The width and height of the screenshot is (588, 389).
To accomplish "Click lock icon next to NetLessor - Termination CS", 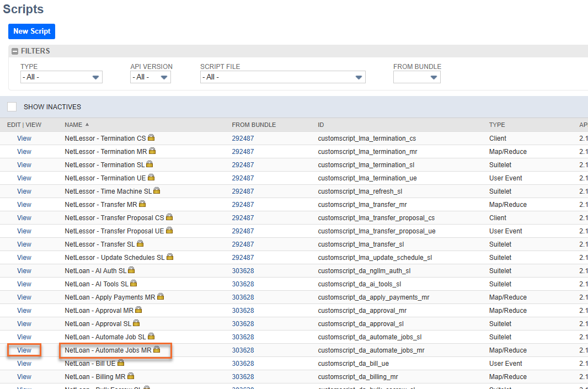I will [x=151, y=138].
